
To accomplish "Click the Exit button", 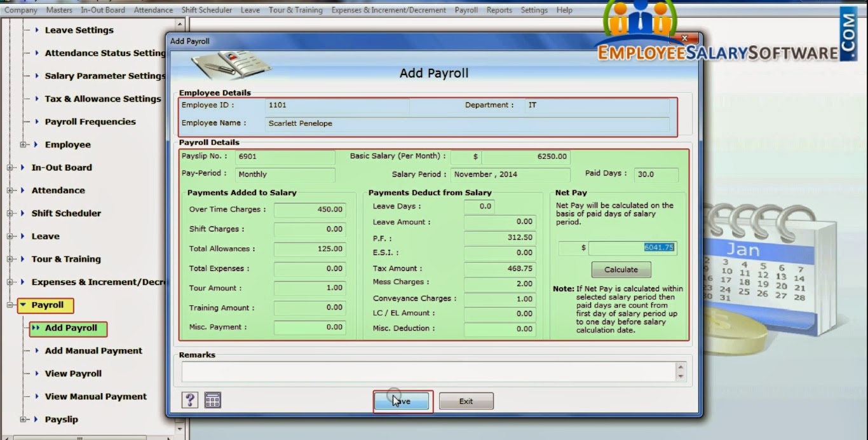I will tap(466, 401).
